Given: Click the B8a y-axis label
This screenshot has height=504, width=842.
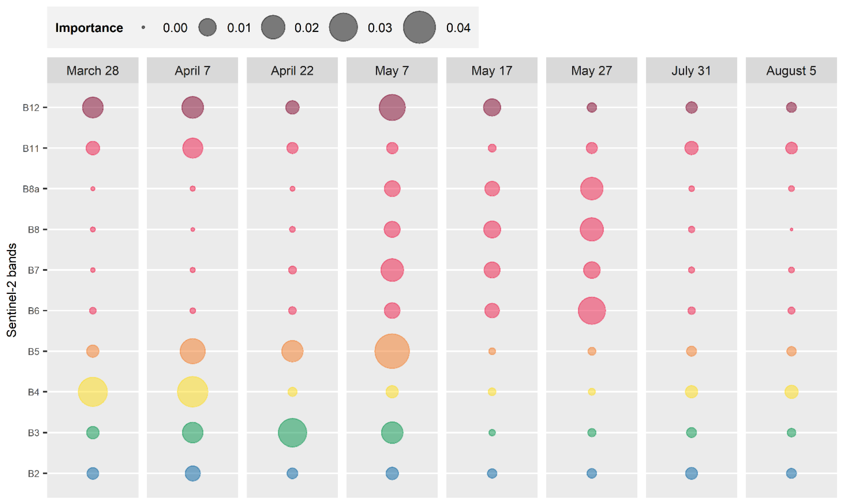Looking at the screenshot, I should pos(30,189).
